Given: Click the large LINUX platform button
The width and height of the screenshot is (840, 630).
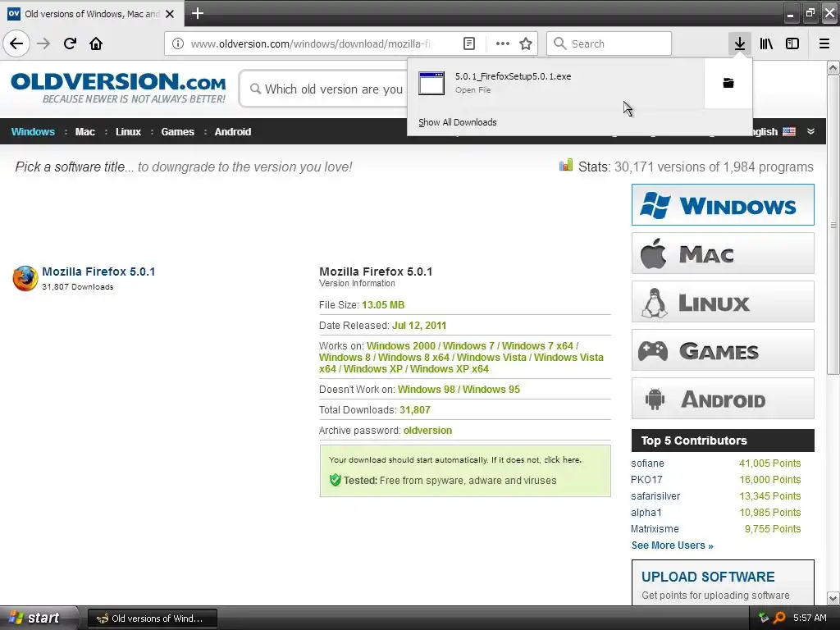Looking at the screenshot, I should click(723, 302).
